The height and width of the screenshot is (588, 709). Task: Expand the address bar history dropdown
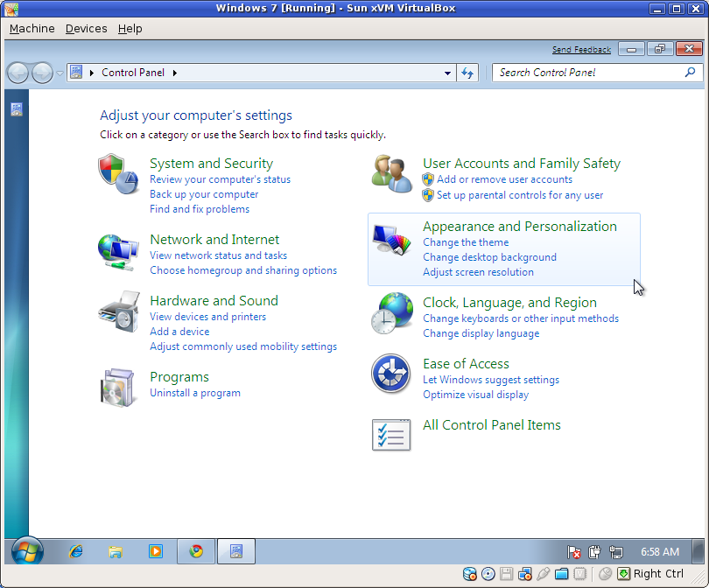coord(447,73)
